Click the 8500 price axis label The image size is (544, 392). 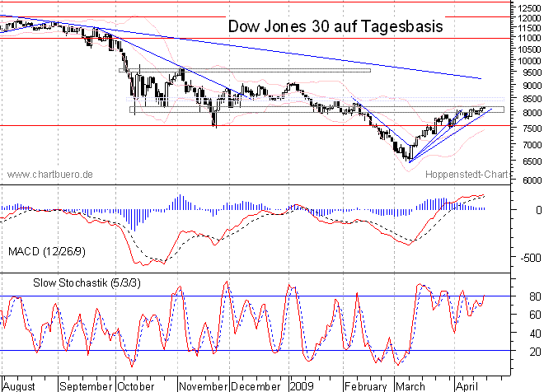click(532, 99)
